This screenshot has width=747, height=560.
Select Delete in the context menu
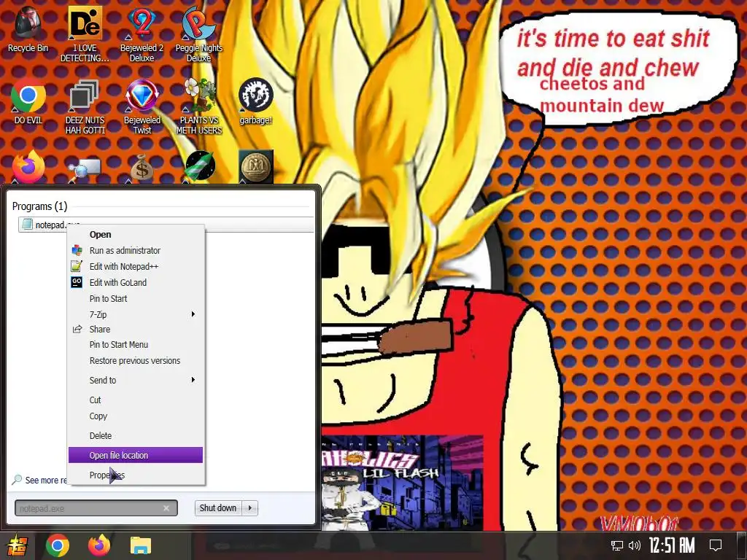tap(135, 436)
